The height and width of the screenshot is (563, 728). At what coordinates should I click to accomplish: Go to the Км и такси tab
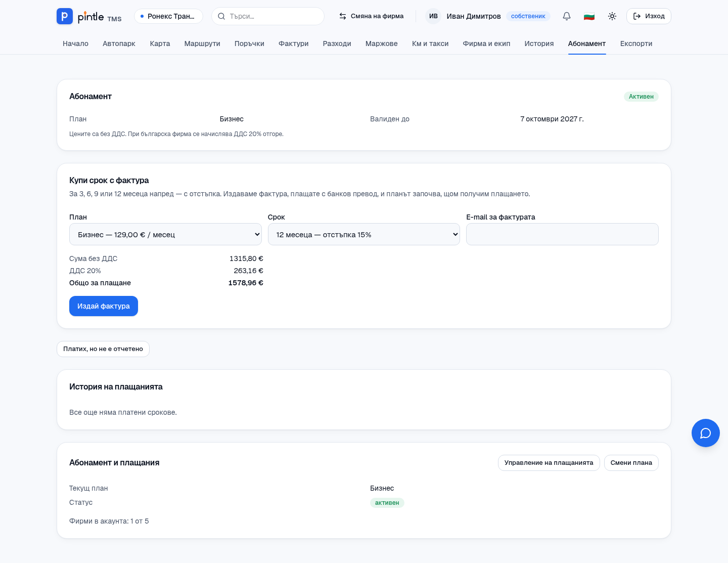(x=430, y=44)
